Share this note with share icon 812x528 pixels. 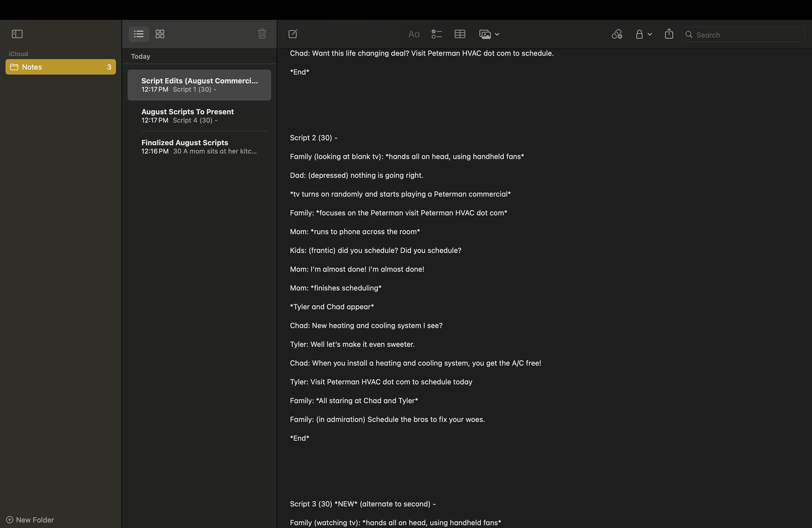[x=669, y=34]
